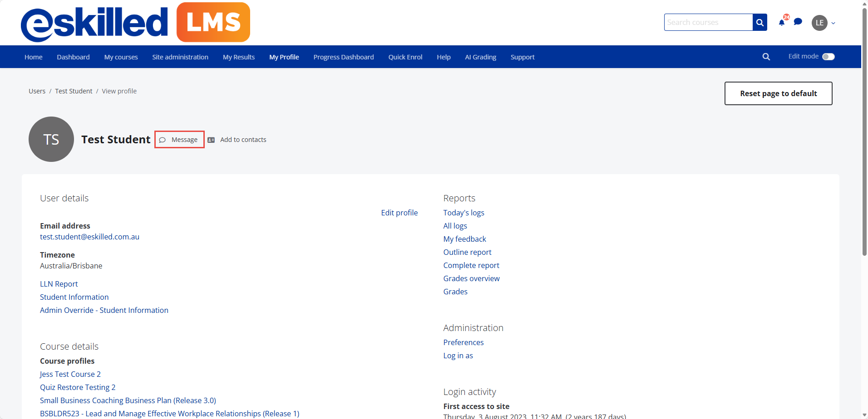Click the search courses magnifier button
Image resolution: width=868 pixels, height=419 pixels.
[759, 22]
